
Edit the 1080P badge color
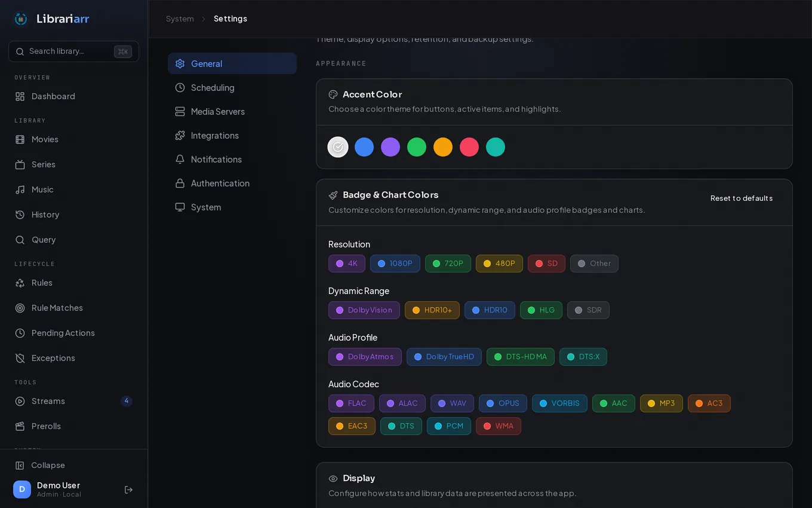[x=395, y=264]
